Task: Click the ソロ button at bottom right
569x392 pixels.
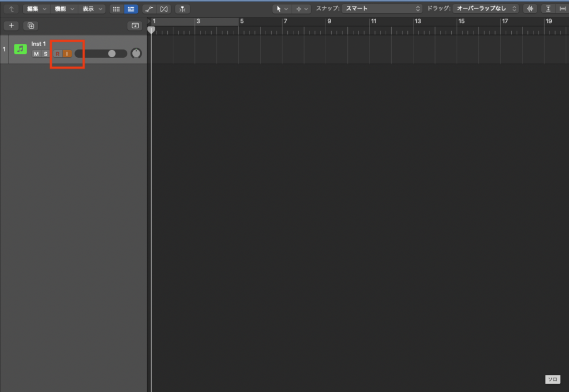Action: (x=552, y=380)
